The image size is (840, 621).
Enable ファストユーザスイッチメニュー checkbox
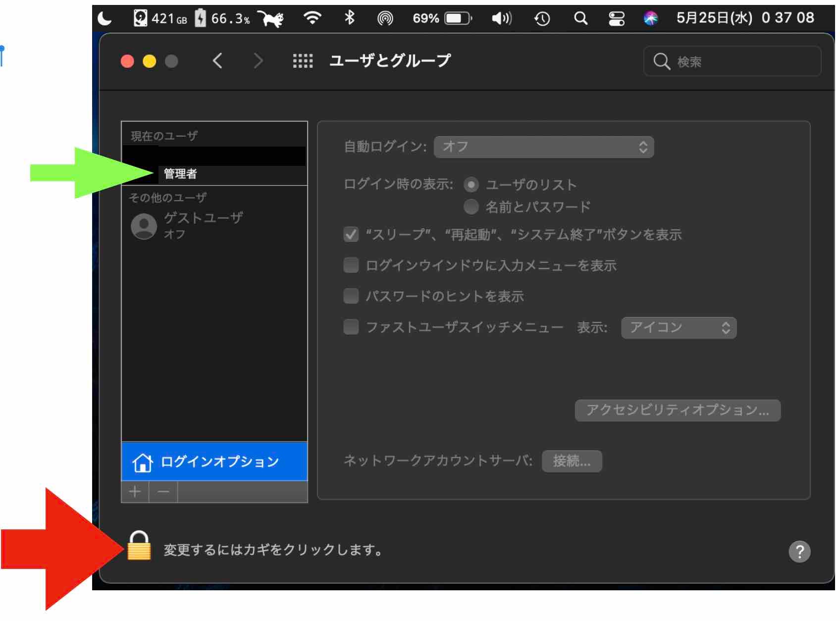(351, 327)
